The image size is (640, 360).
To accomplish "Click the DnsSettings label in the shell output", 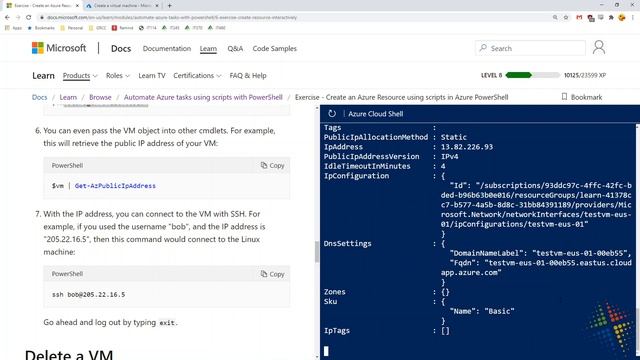I will [348, 244].
